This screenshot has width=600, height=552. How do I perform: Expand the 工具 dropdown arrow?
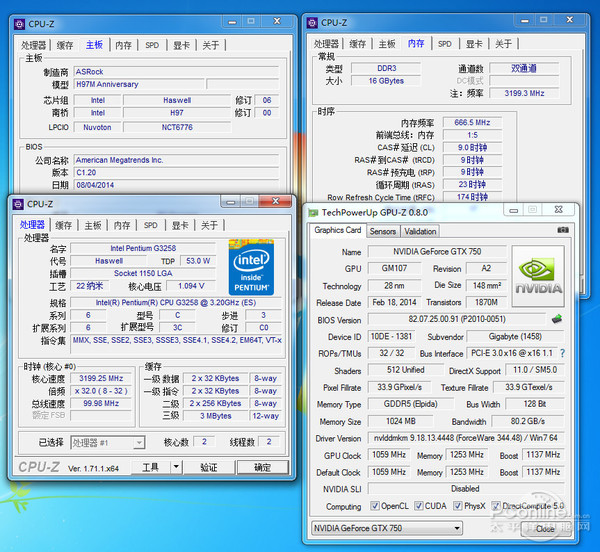coord(176,467)
